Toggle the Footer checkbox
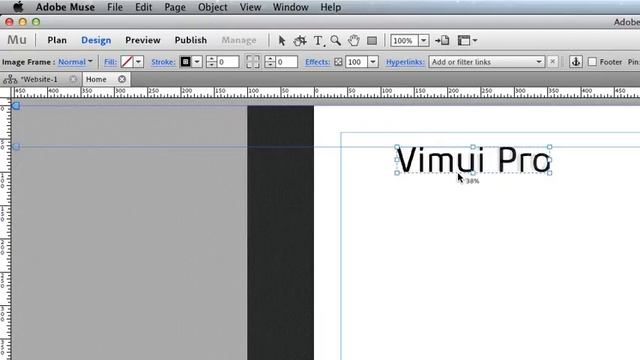The height and width of the screenshot is (360, 640). 592,62
